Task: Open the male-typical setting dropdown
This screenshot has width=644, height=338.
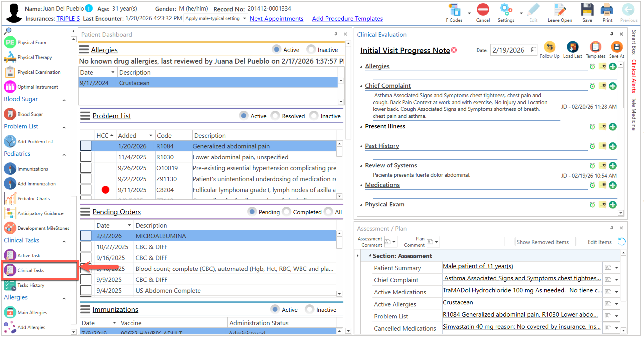Action: point(244,19)
